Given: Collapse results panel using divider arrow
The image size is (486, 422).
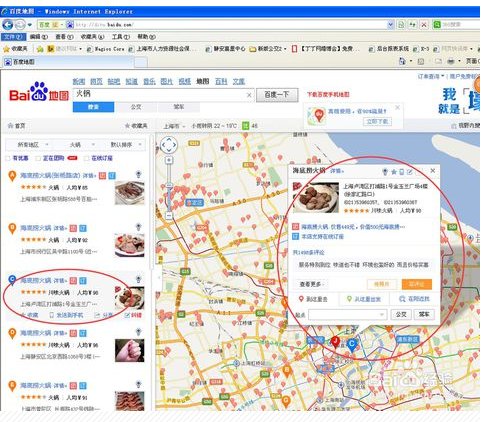Looking at the screenshot, I should tap(159, 277).
